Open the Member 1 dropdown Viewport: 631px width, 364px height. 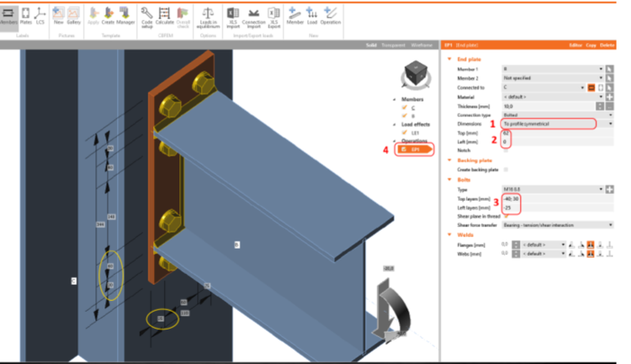pyautogui.click(x=553, y=69)
